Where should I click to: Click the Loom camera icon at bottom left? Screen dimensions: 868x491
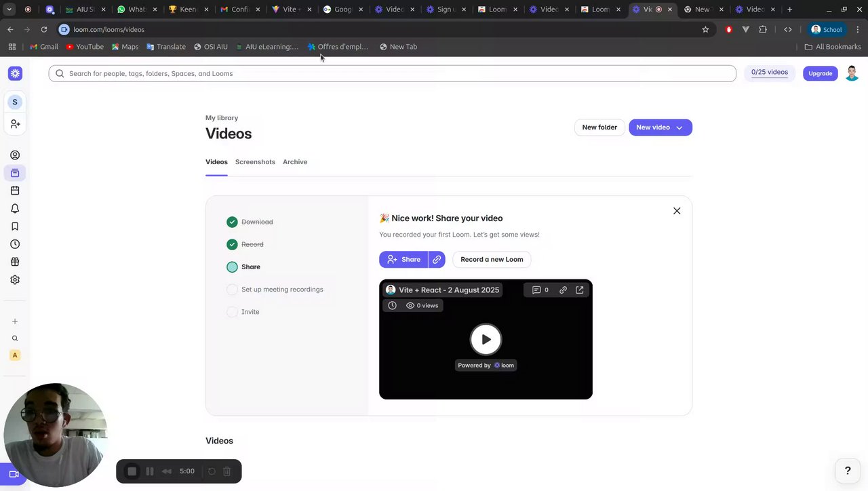13,474
